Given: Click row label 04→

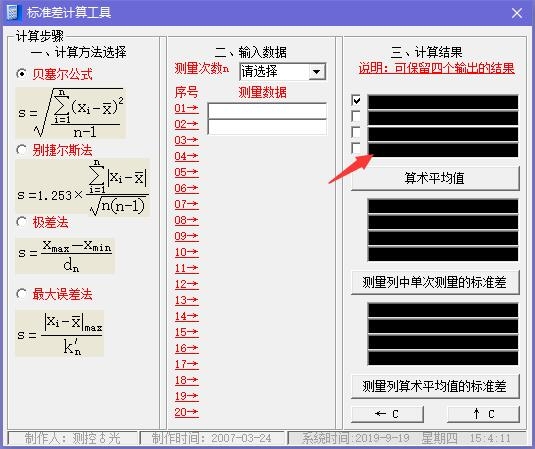Looking at the screenshot, I should (x=186, y=156).
